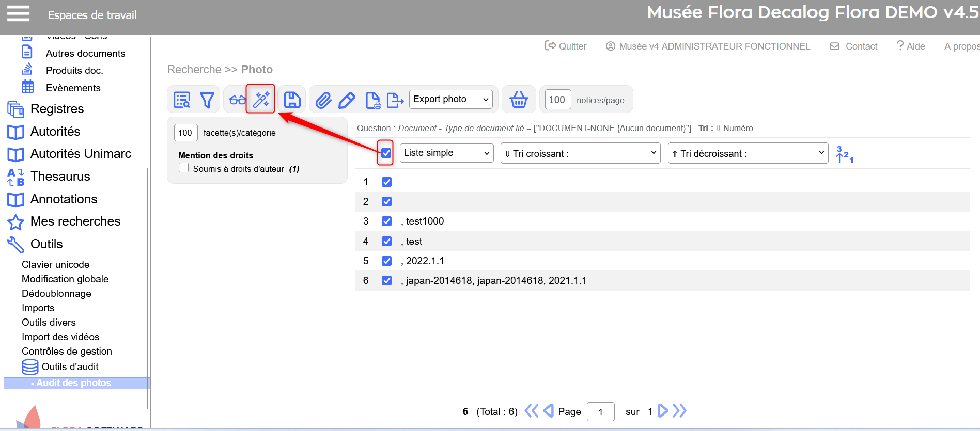Uncheck the select-all results checkbox

(x=386, y=153)
